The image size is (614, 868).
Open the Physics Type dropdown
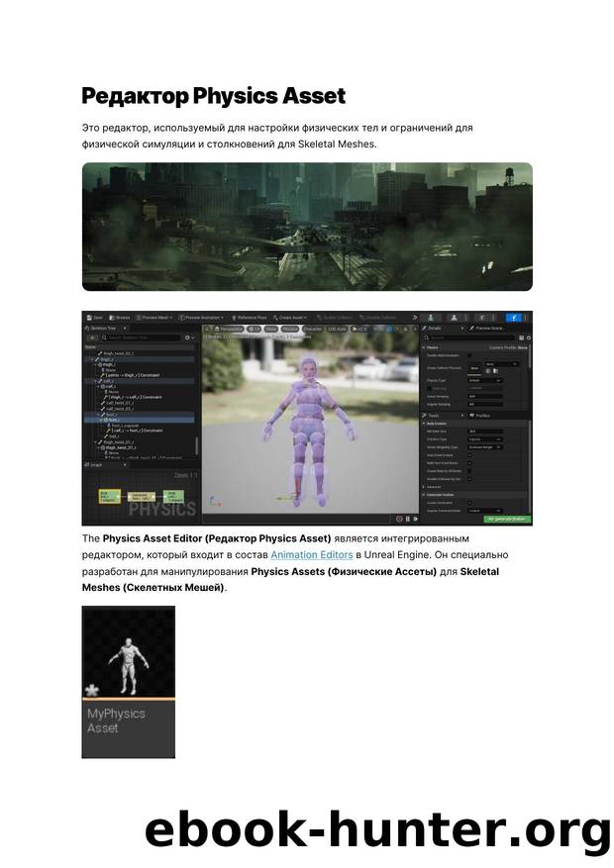click(x=485, y=380)
